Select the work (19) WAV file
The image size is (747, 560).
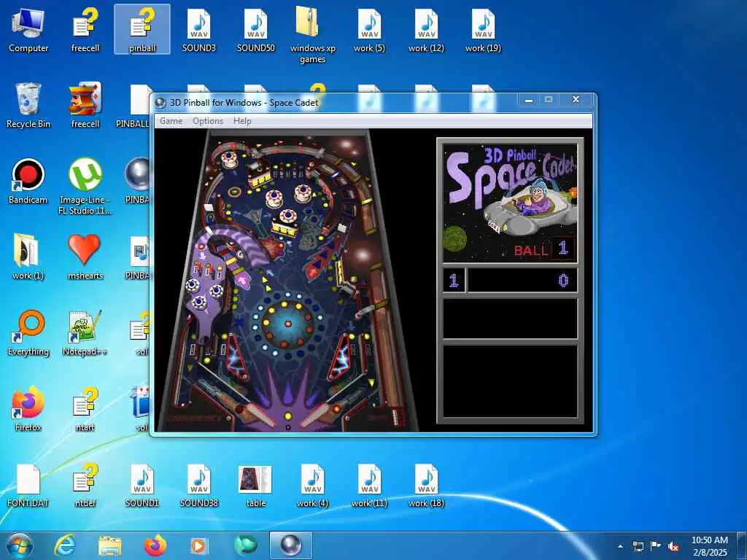[x=483, y=29]
